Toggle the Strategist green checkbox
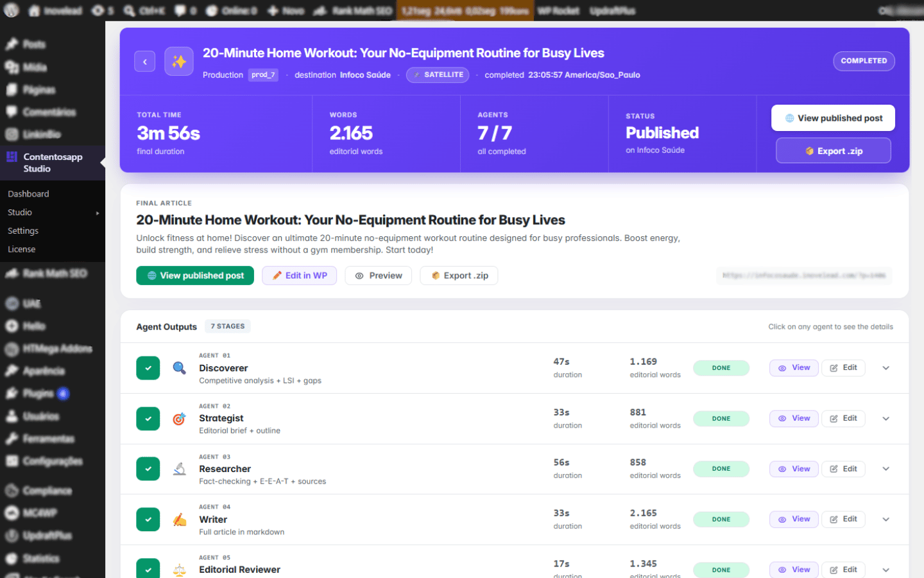This screenshot has height=578, width=924. pyautogui.click(x=148, y=419)
